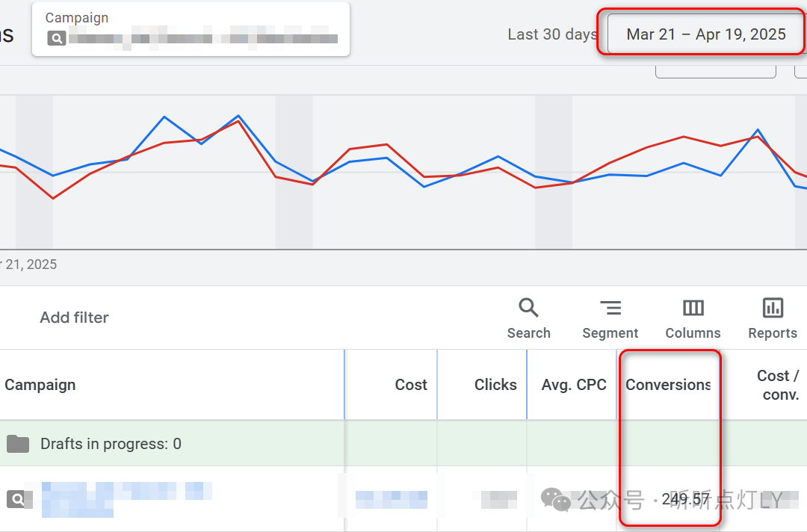
Task: Click the Cost / conv. column header
Action: tap(777, 385)
